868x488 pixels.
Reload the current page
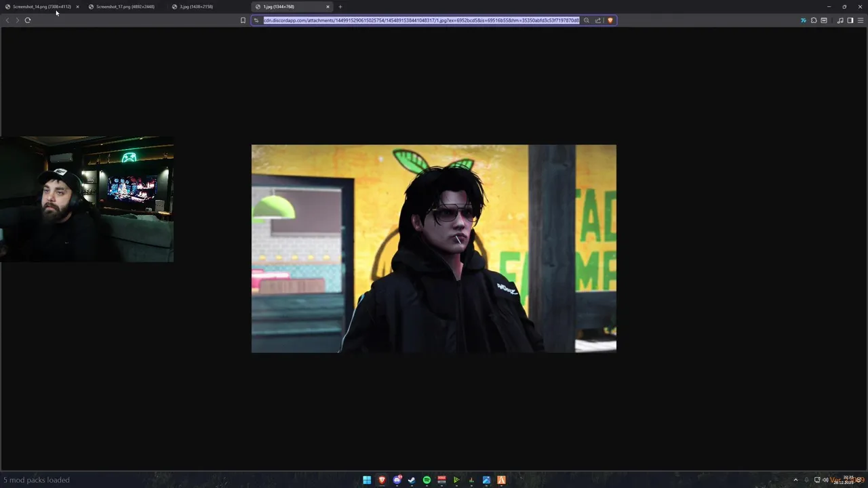(x=28, y=20)
